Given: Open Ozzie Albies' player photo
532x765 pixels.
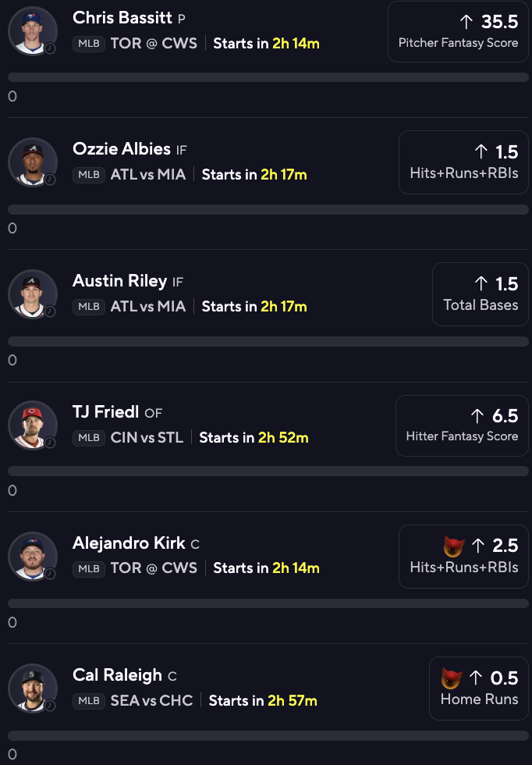Looking at the screenshot, I should [x=33, y=162].
